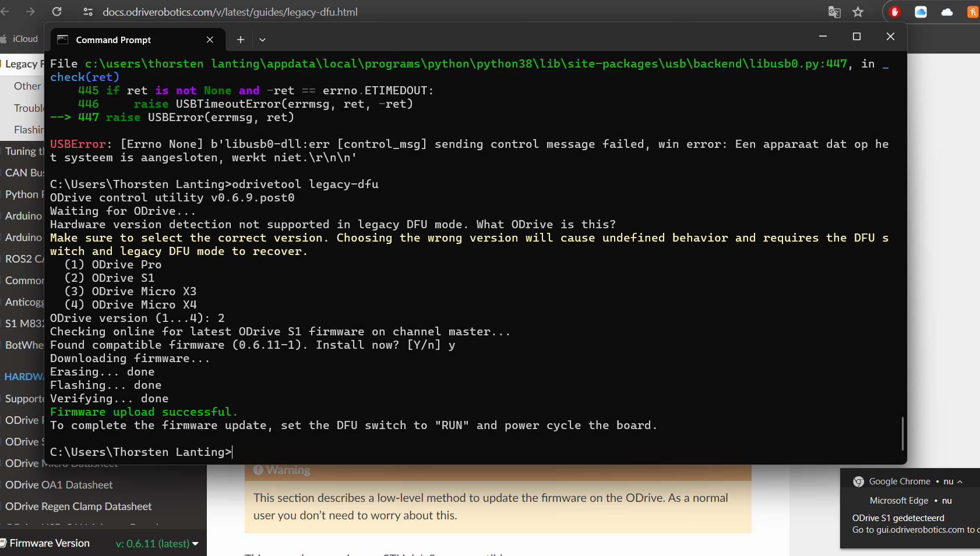
Task: Reload the page with the refresh icon
Action: [57, 12]
